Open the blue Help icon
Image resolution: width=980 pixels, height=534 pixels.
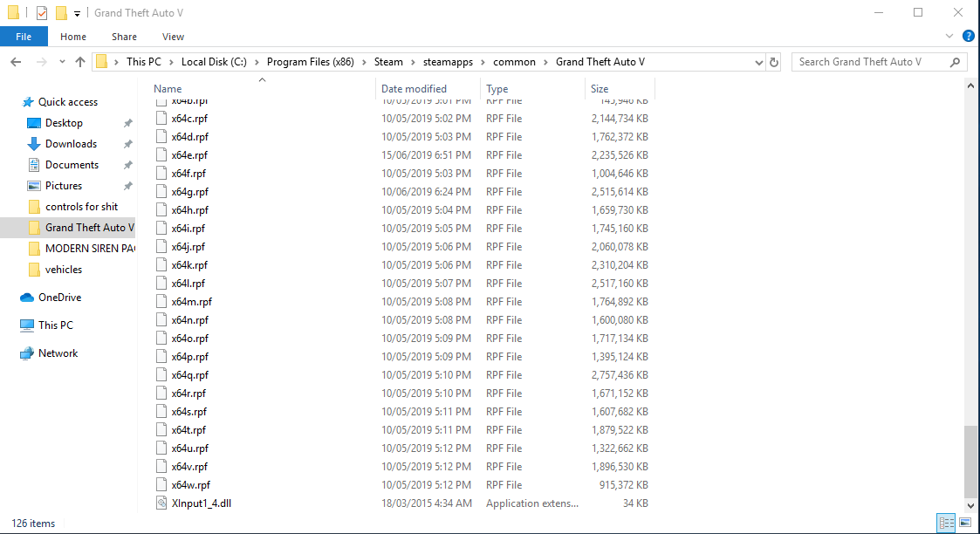click(x=968, y=37)
